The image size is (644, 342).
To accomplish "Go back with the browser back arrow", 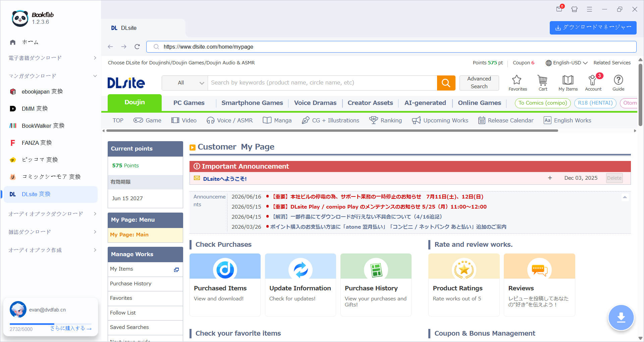I will (110, 47).
